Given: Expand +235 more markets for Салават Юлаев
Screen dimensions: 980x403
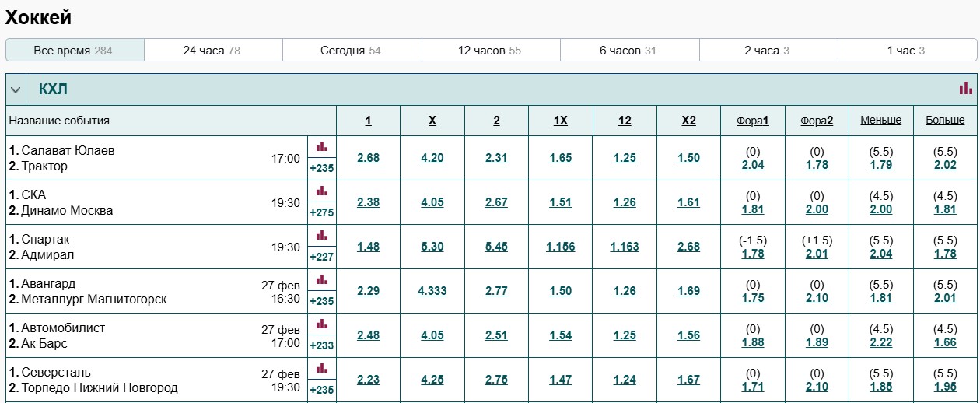Looking at the screenshot, I should click(x=322, y=167).
